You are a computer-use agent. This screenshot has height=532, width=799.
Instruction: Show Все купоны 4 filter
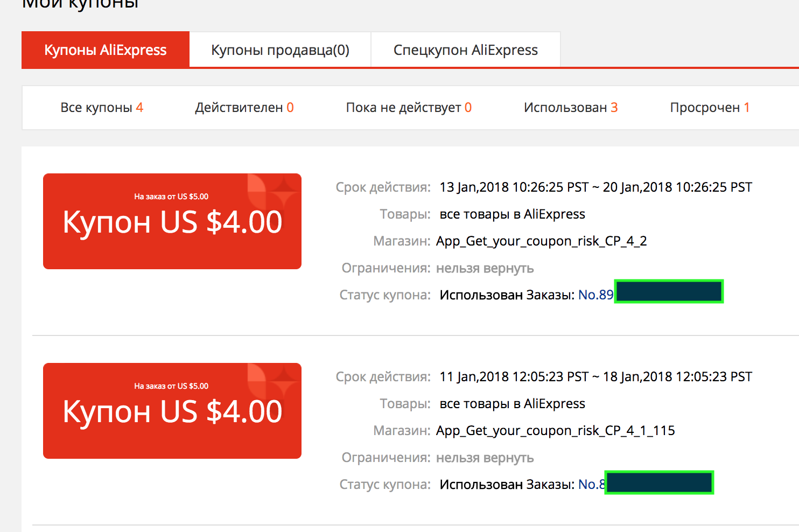tap(102, 108)
